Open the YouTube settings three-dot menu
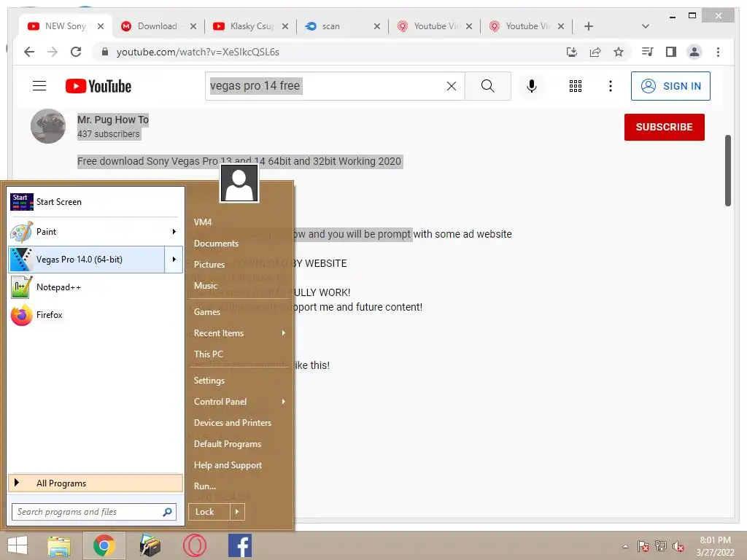 click(x=611, y=86)
